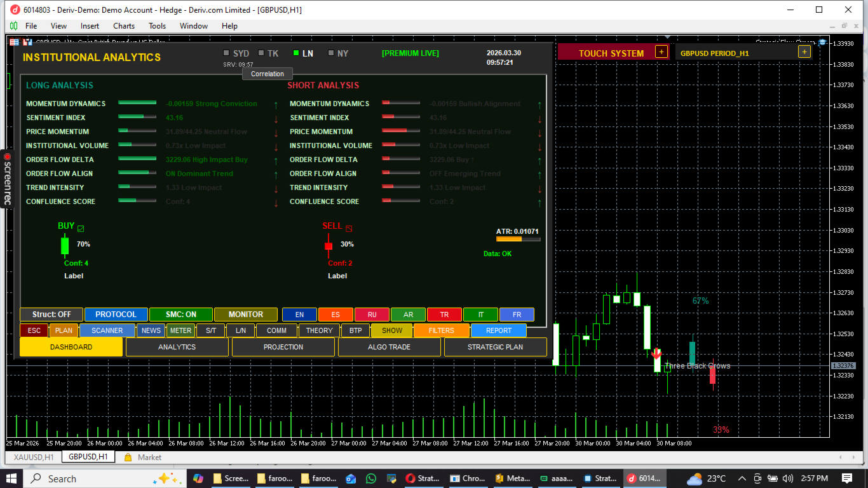Click the orange ATR progress bar
This screenshot has height=488, width=868.
519,240
